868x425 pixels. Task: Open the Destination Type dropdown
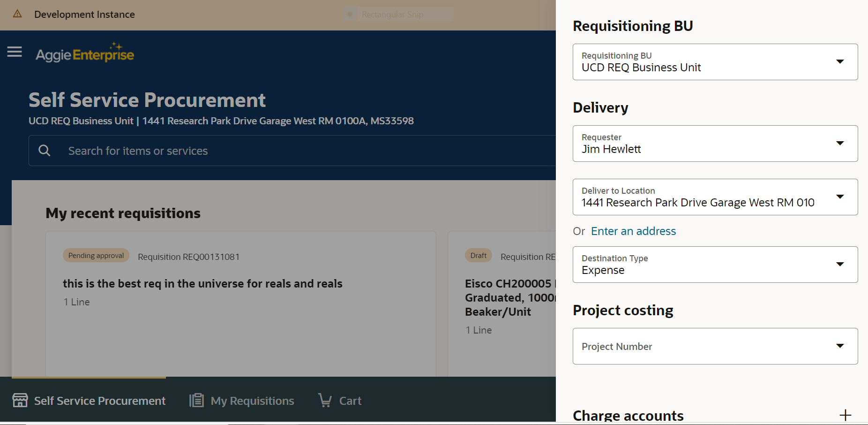coord(715,265)
